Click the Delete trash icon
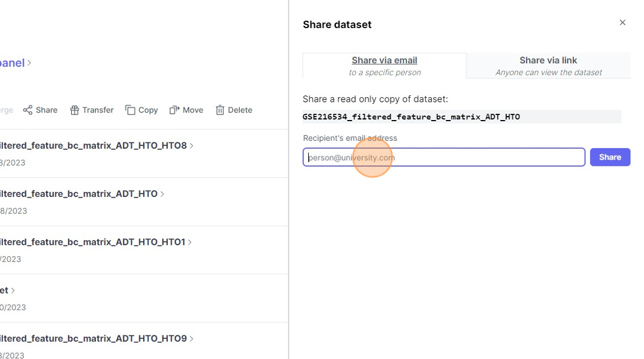 (220, 110)
